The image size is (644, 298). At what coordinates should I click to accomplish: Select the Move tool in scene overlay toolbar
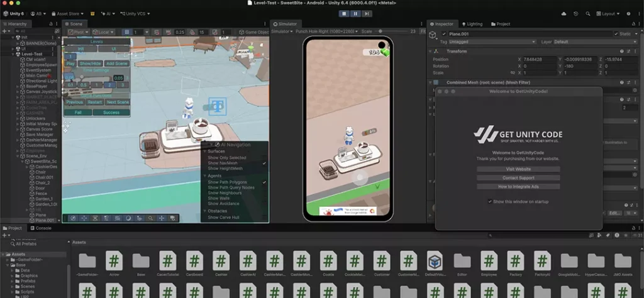tap(84, 218)
